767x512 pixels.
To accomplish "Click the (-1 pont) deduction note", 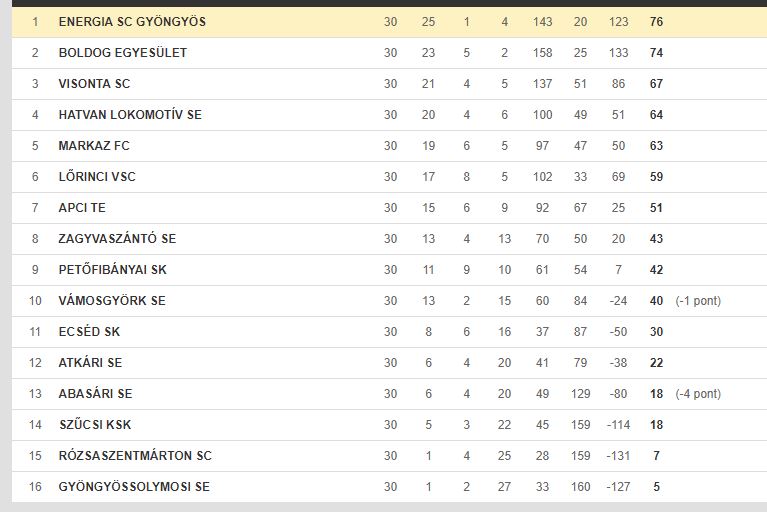I will tap(698, 301).
